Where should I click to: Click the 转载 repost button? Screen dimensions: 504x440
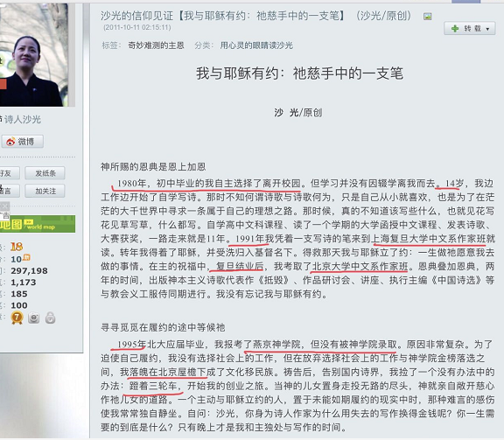[470, 29]
